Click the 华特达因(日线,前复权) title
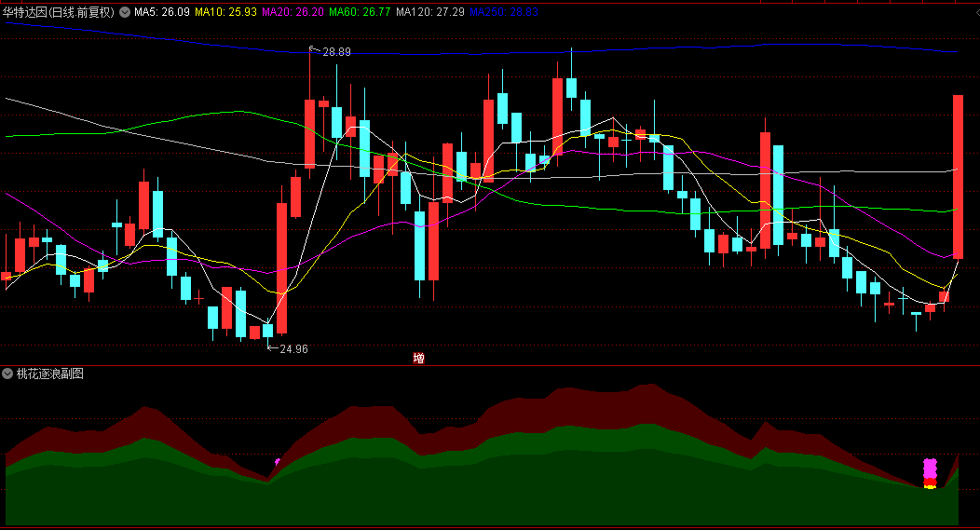 (x=59, y=12)
